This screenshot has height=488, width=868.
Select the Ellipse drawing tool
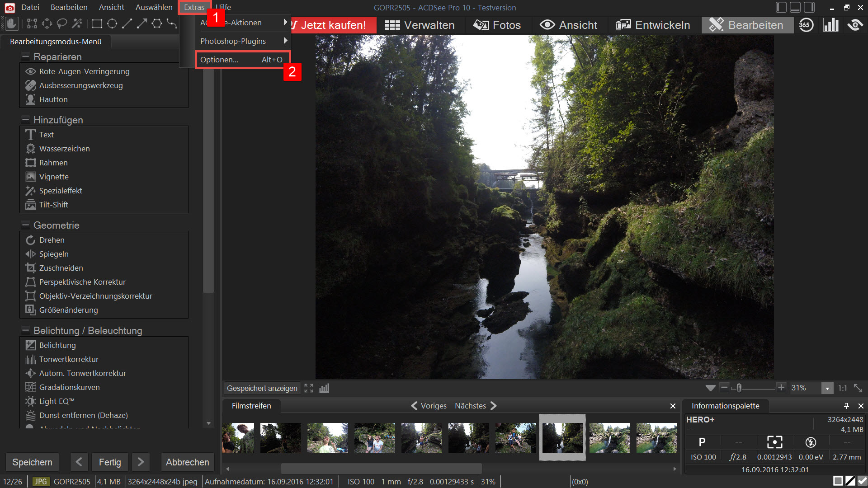(x=112, y=23)
